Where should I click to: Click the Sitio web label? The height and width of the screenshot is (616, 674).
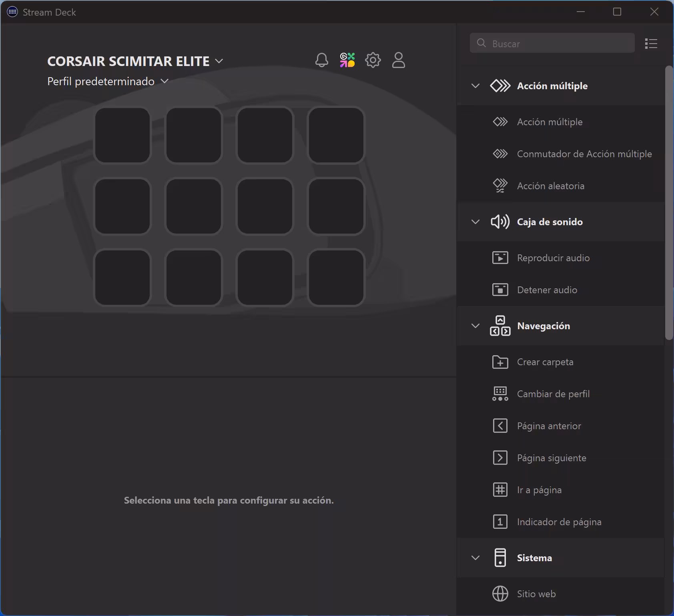(x=536, y=594)
